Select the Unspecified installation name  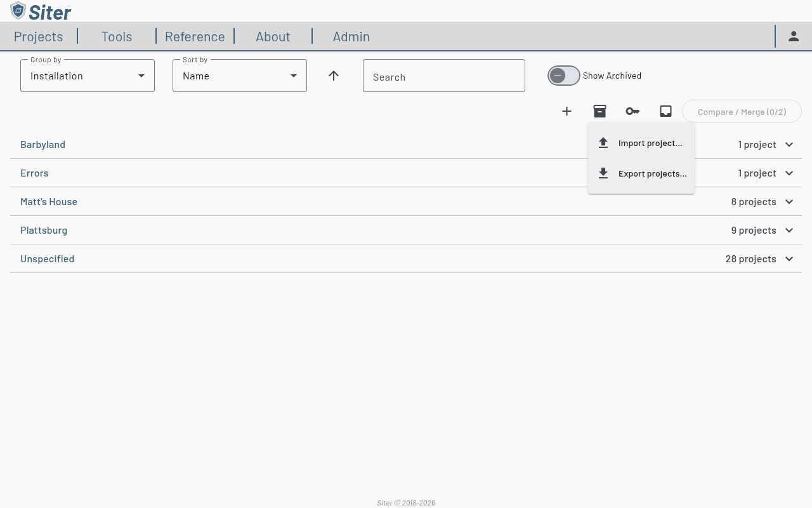pyautogui.click(x=47, y=258)
